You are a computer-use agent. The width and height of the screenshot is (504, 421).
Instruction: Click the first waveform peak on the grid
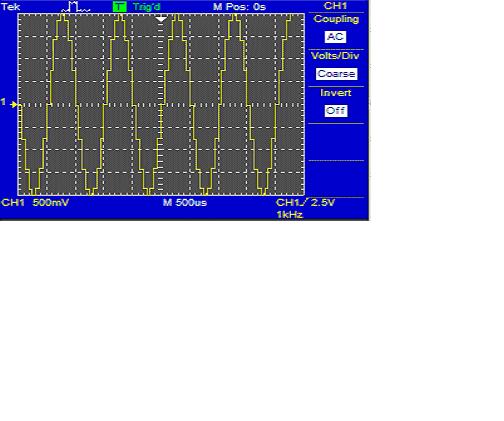click(x=62, y=17)
